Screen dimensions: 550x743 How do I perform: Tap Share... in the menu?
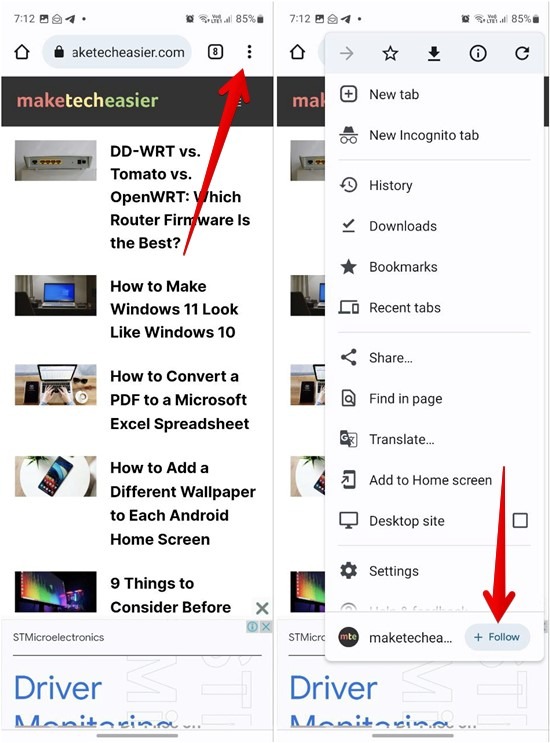click(434, 358)
